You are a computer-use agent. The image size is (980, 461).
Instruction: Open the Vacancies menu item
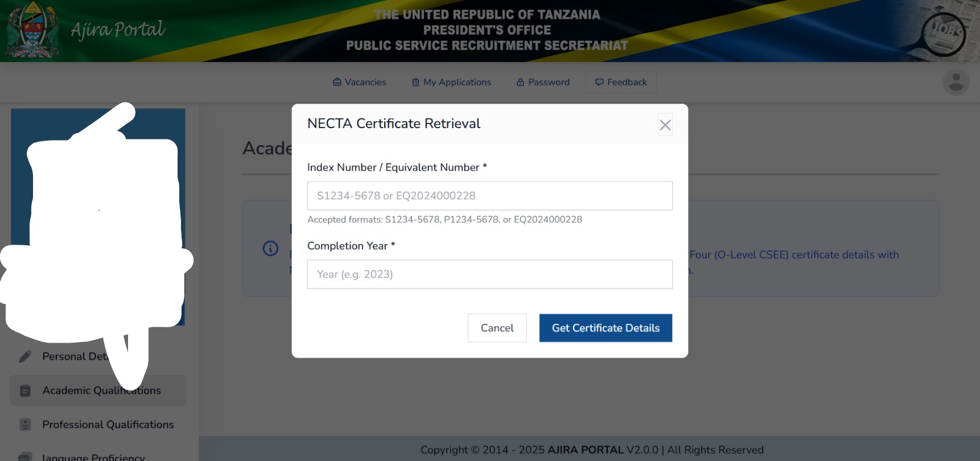coord(359,82)
